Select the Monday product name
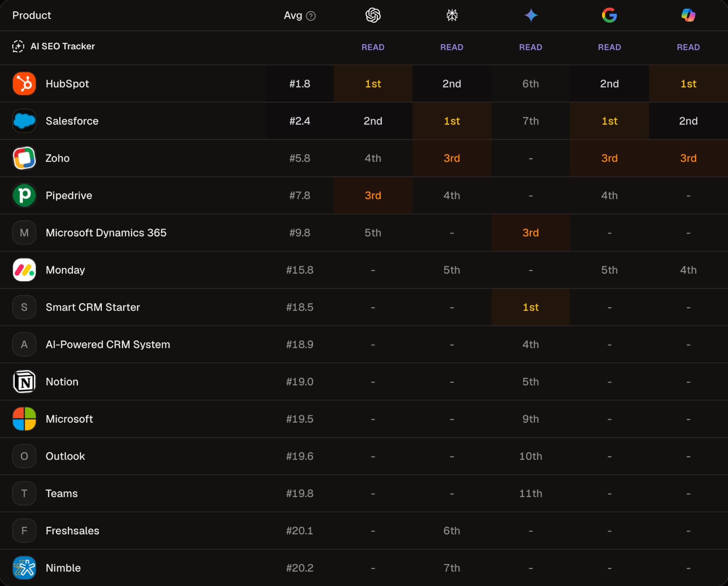728x586 pixels. click(65, 270)
